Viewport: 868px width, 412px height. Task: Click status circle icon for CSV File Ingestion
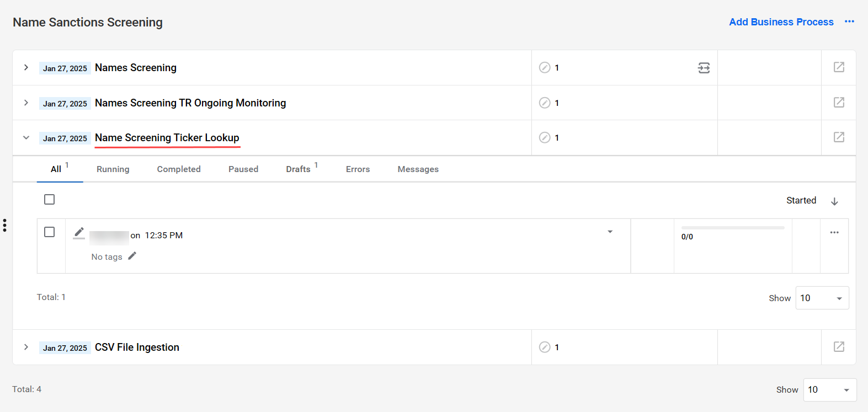coord(545,347)
